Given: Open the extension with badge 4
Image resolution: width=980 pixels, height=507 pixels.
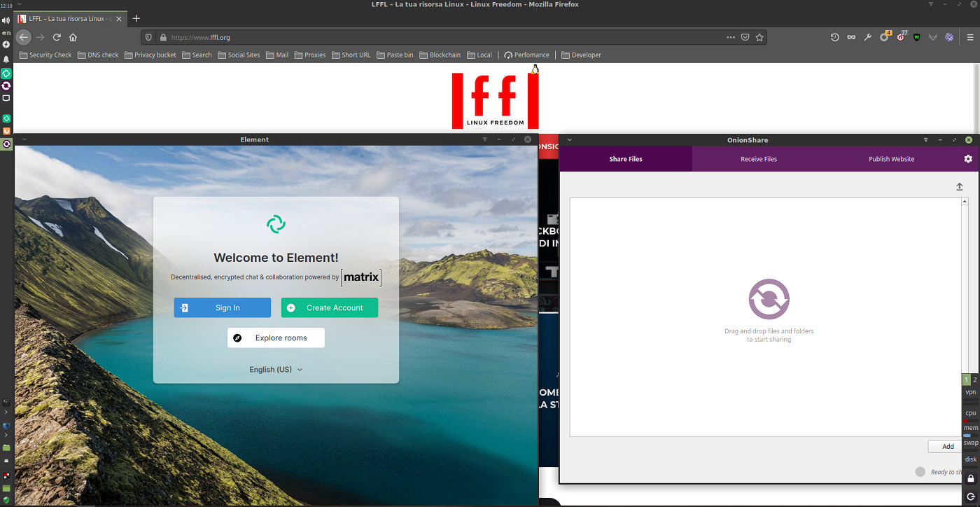Looking at the screenshot, I should (x=885, y=36).
